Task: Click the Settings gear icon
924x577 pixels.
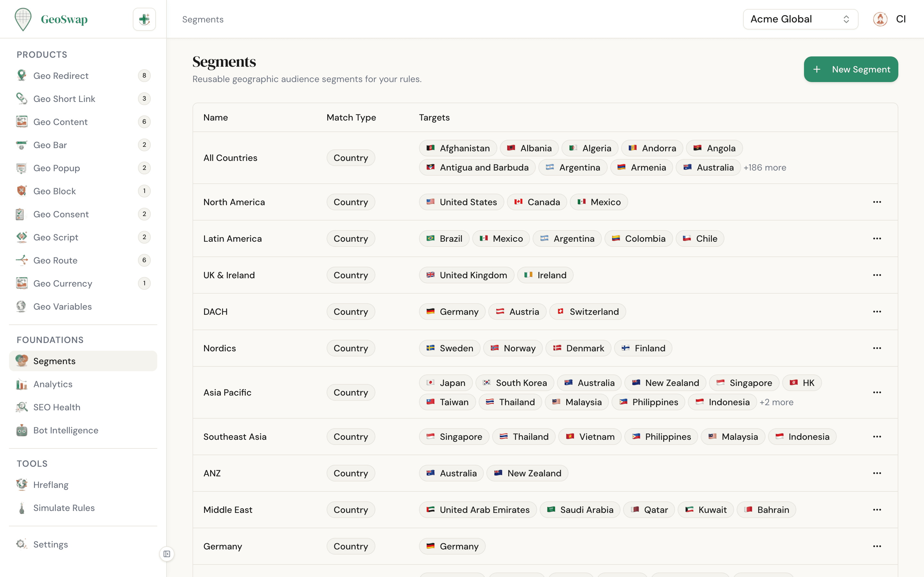Action: click(x=22, y=544)
